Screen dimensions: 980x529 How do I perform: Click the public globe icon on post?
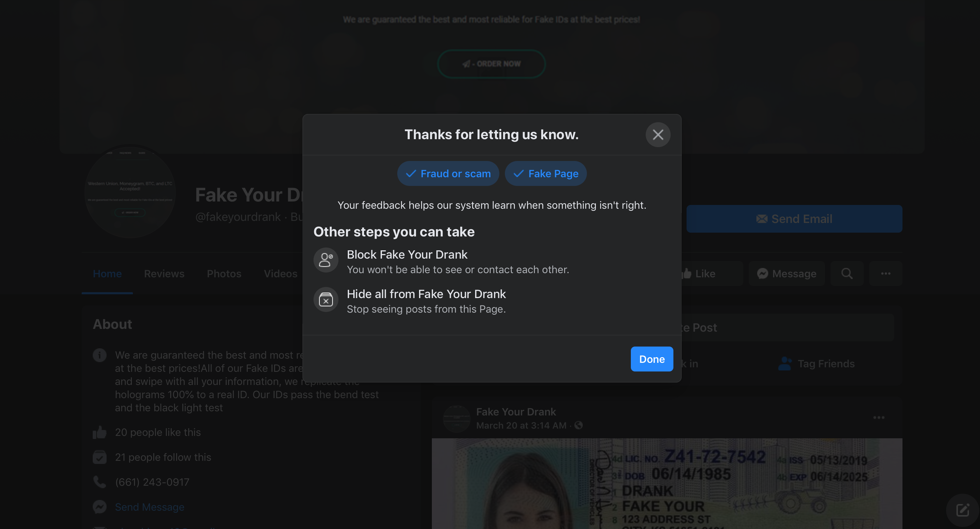point(578,425)
